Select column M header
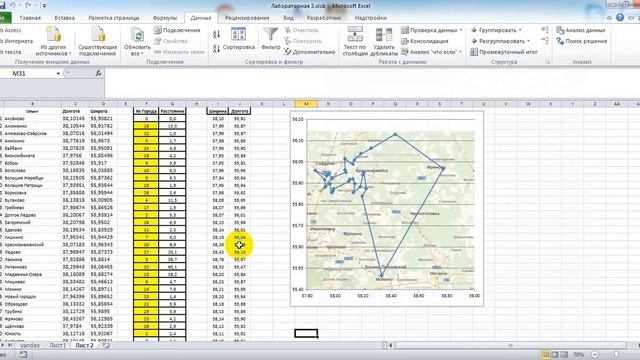640x360 pixels. point(306,104)
